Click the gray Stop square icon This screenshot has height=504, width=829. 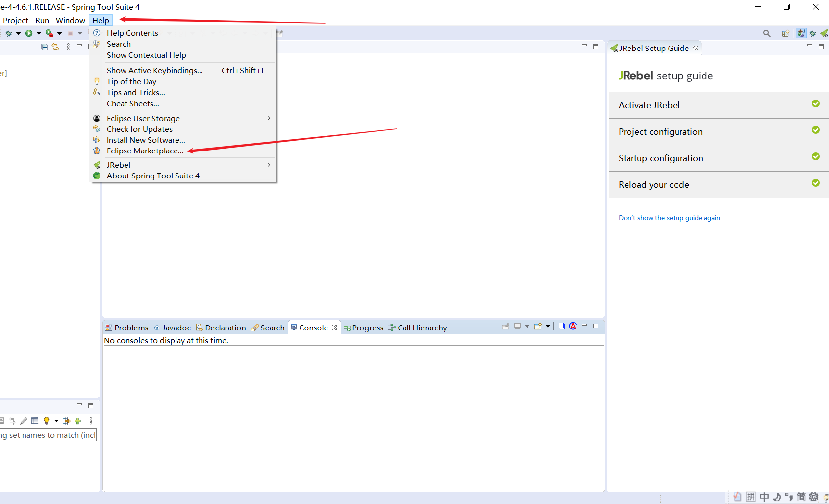[70, 33]
